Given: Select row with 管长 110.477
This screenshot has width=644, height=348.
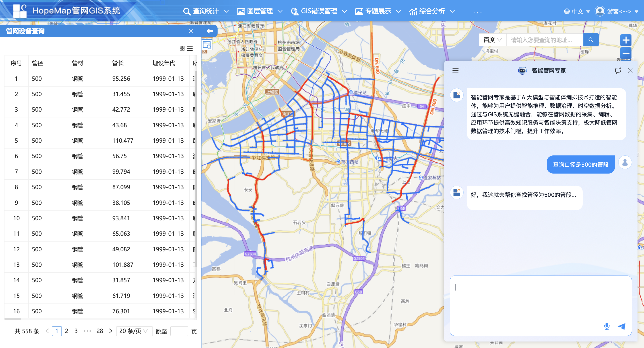Looking at the screenshot, I should point(100,141).
